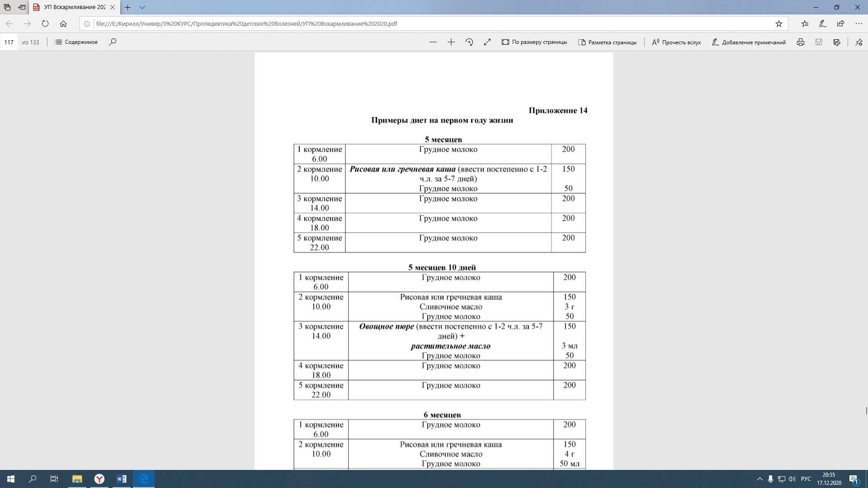Open the clock and calendar 20:55

click(x=829, y=479)
